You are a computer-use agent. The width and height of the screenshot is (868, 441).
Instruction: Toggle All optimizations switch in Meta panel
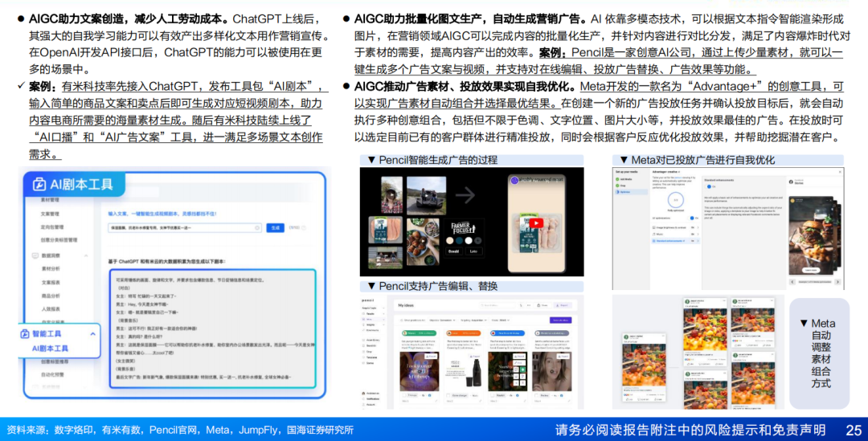coord(693,218)
